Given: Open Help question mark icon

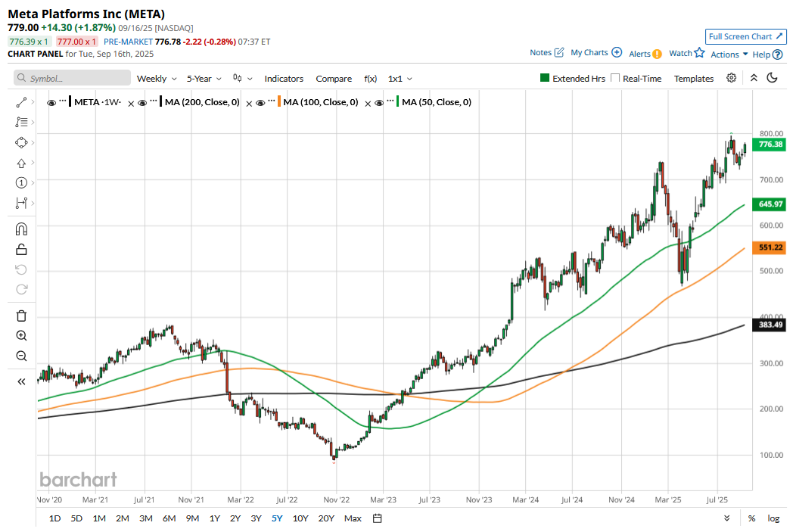Looking at the screenshot, I should pos(777,54).
